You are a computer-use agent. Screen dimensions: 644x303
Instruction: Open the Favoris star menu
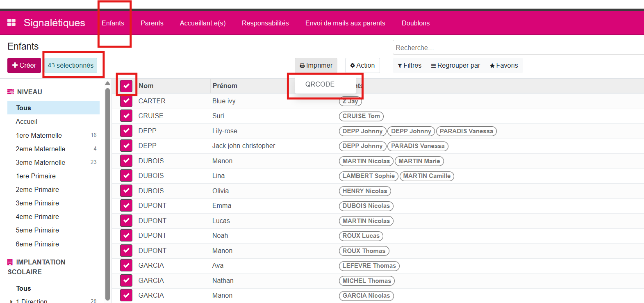click(504, 66)
